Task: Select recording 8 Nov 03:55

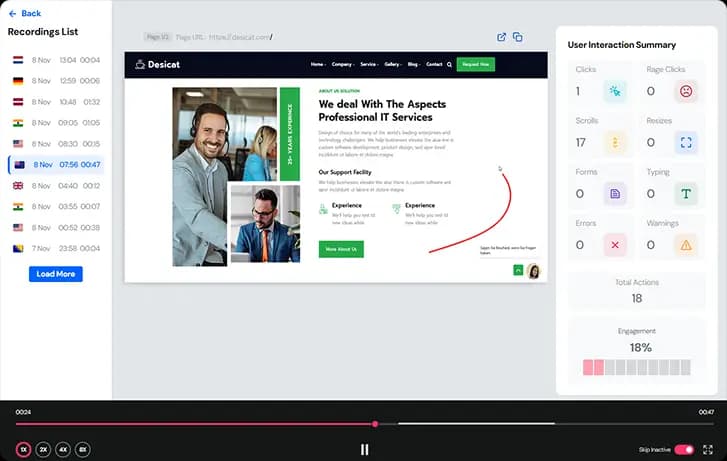Action: coord(56,206)
